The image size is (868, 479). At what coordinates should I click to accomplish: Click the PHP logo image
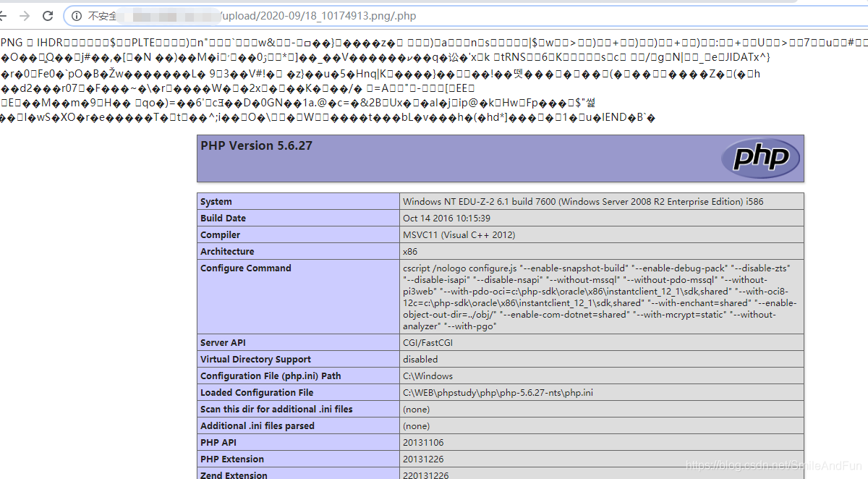pos(761,158)
